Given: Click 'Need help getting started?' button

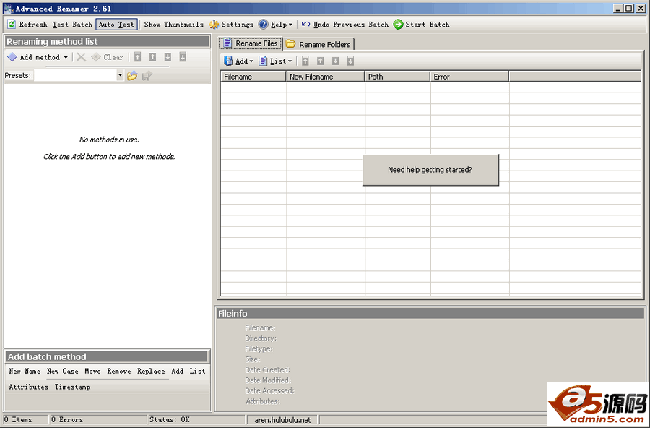Looking at the screenshot, I should pyautogui.click(x=430, y=170).
